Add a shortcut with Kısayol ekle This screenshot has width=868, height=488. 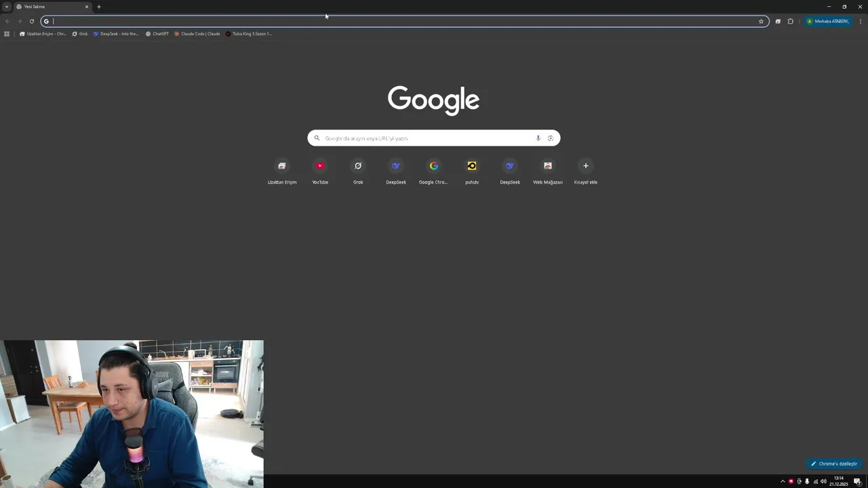[x=586, y=171]
